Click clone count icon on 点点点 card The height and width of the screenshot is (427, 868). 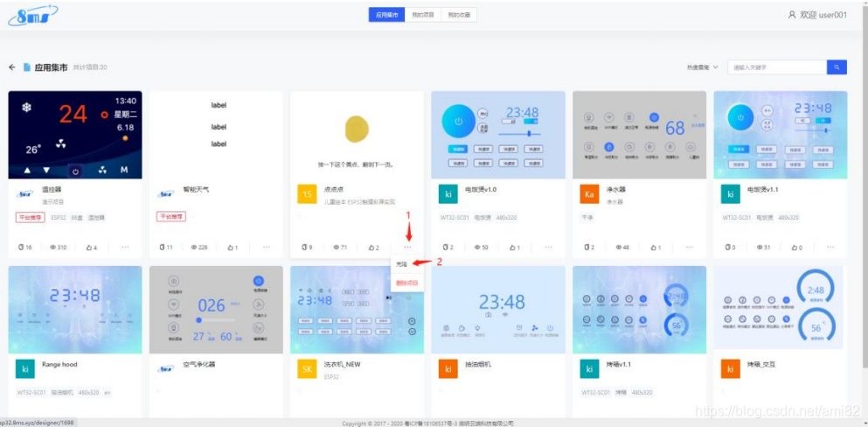point(304,247)
